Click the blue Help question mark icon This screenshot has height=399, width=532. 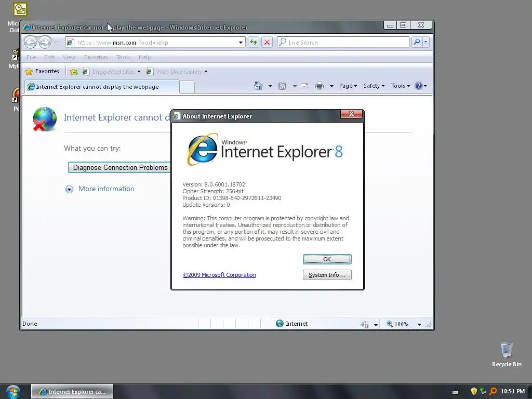click(419, 86)
